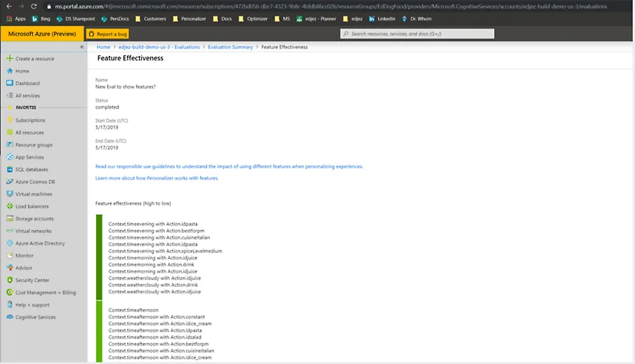Go to Home breadcrumb link
Image resolution: width=635 pixels, height=364 pixels.
[x=103, y=47]
